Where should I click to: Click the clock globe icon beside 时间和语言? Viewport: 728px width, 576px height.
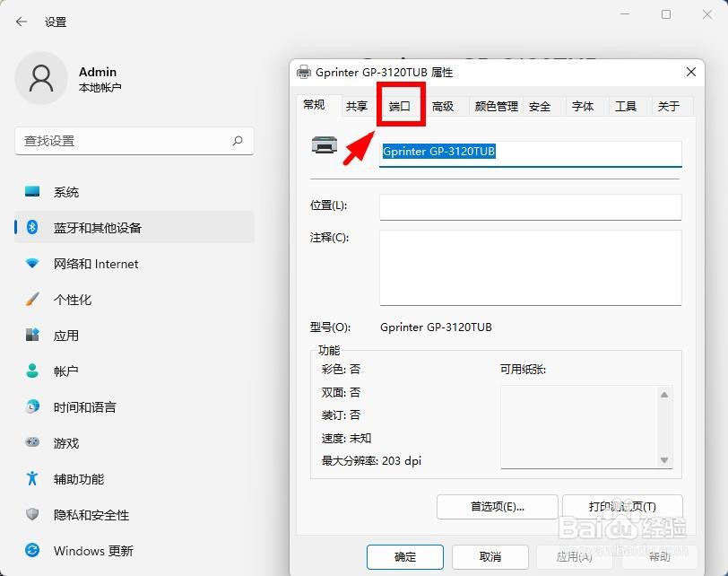click(32, 406)
